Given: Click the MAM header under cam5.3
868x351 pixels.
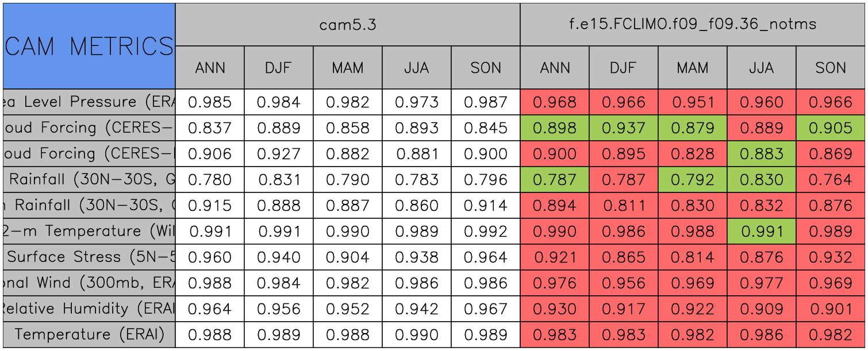Looking at the screenshot, I should pos(347,68).
